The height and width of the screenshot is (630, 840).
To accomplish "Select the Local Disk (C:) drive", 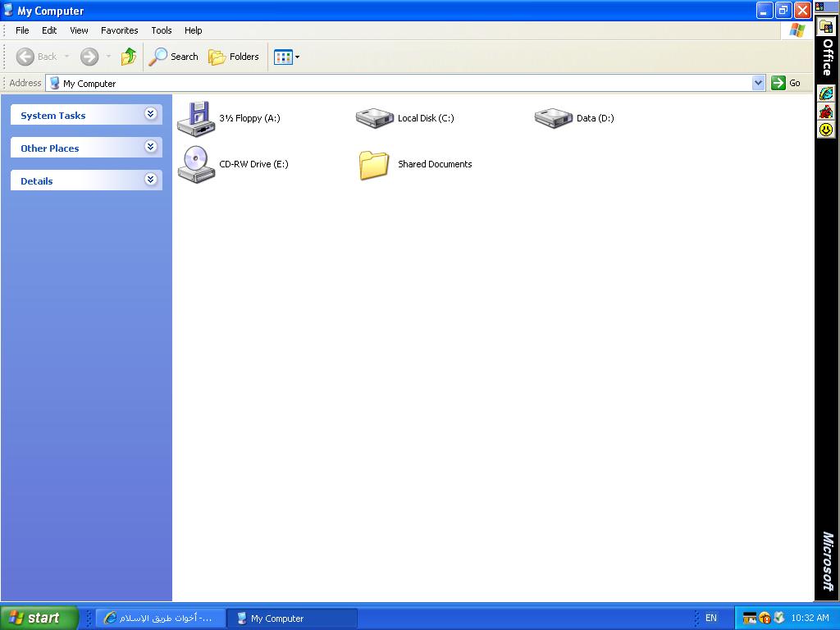I will pos(374,118).
